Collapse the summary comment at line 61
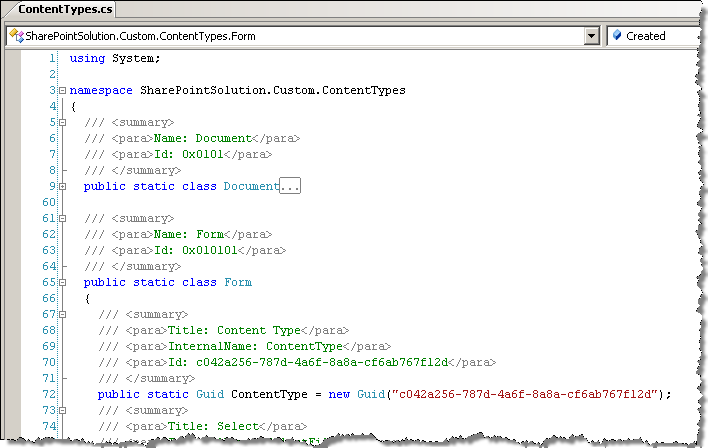 63,219
